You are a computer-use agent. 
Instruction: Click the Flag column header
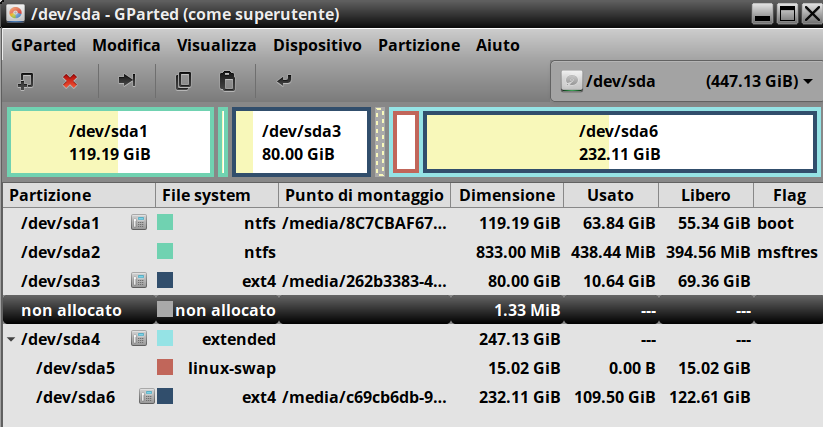pyautogui.click(x=788, y=196)
